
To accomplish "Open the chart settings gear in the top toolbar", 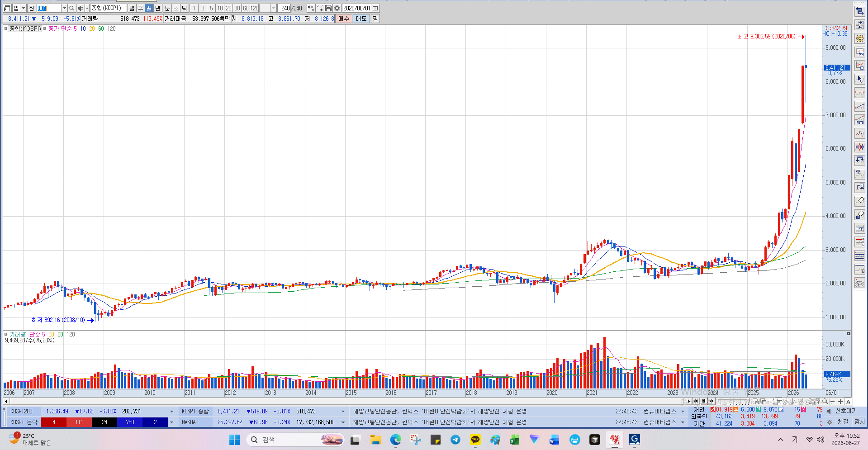I will click(x=337, y=8).
